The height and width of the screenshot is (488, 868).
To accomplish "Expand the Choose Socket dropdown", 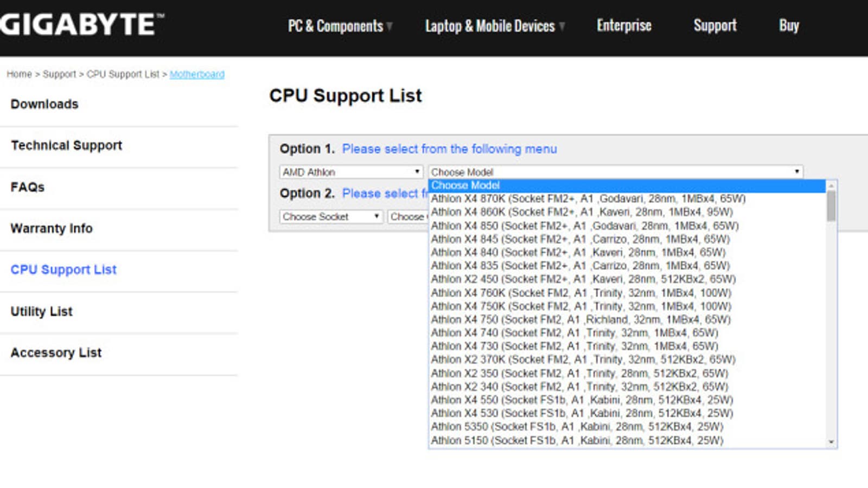I will [331, 216].
